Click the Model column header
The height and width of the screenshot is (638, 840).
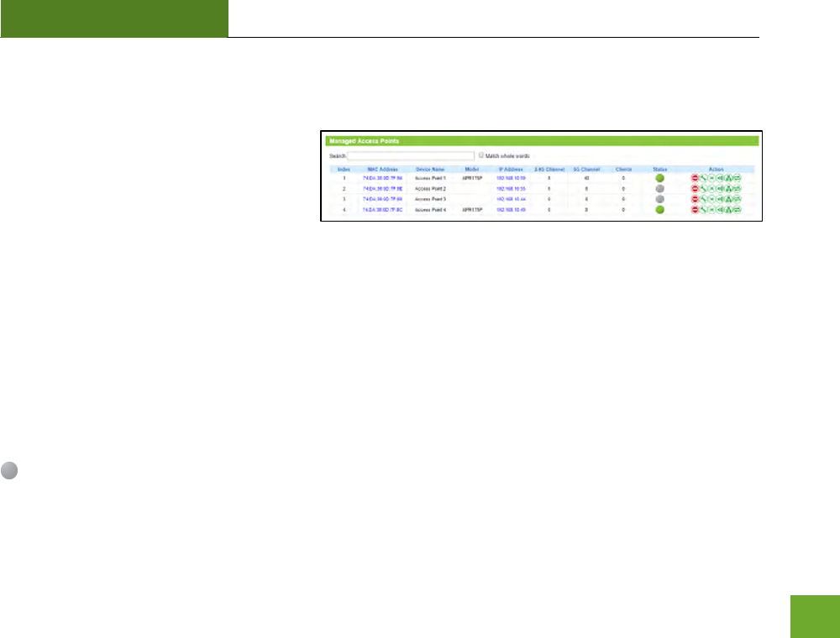[472, 169]
